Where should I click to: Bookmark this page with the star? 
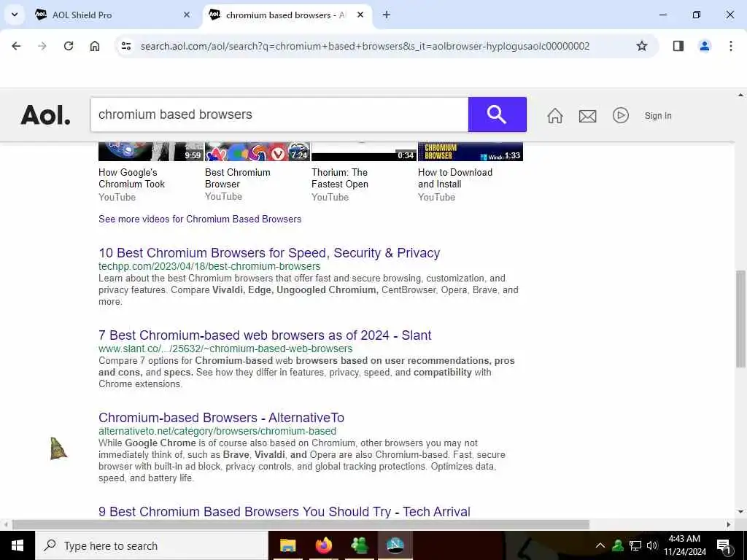pyautogui.click(x=642, y=46)
